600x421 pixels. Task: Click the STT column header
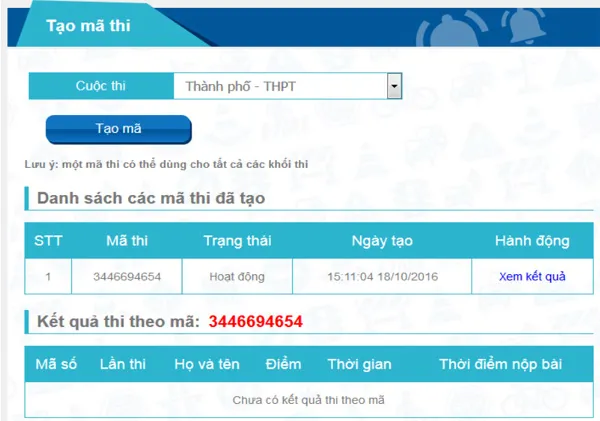(48, 241)
